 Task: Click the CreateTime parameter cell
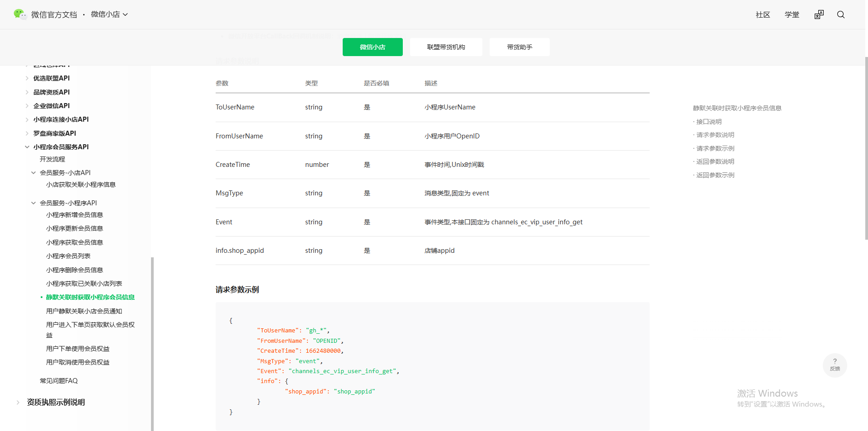pyautogui.click(x=233, y=165)
